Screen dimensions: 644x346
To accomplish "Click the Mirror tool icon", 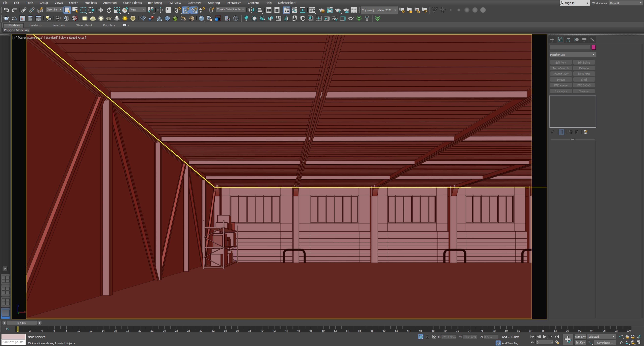I will (x=251, y=10).
